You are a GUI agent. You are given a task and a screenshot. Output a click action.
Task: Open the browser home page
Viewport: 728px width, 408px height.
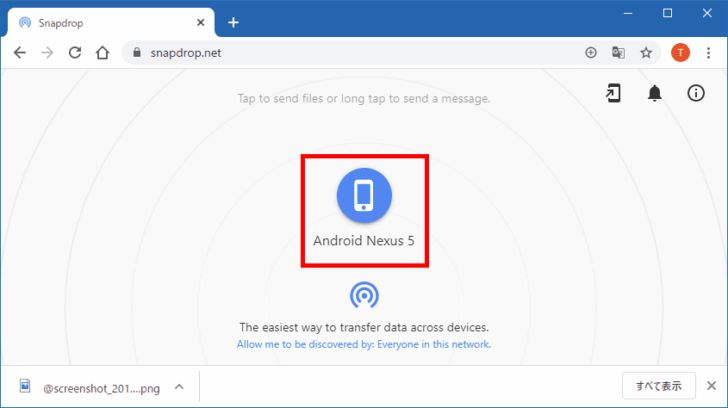(102, 53)
